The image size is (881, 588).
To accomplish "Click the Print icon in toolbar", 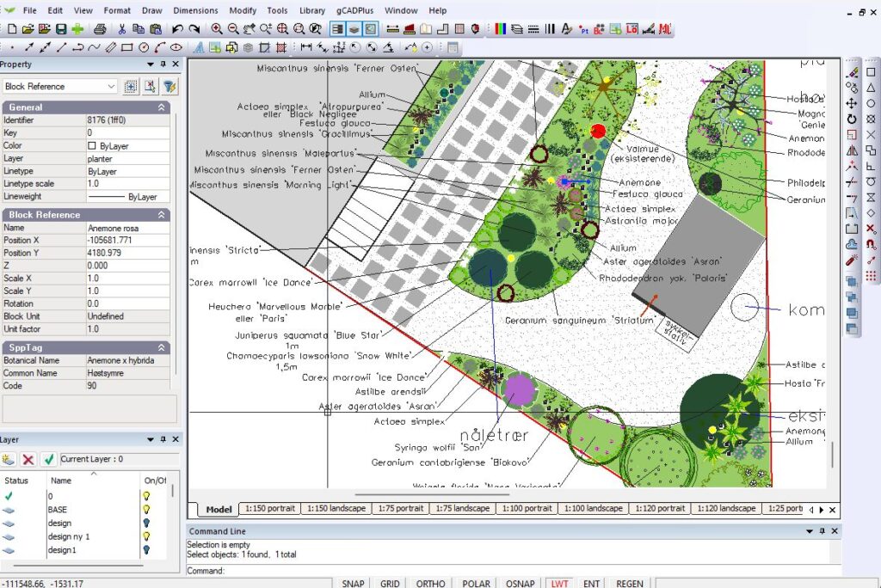I will click(x=100, y=28).
